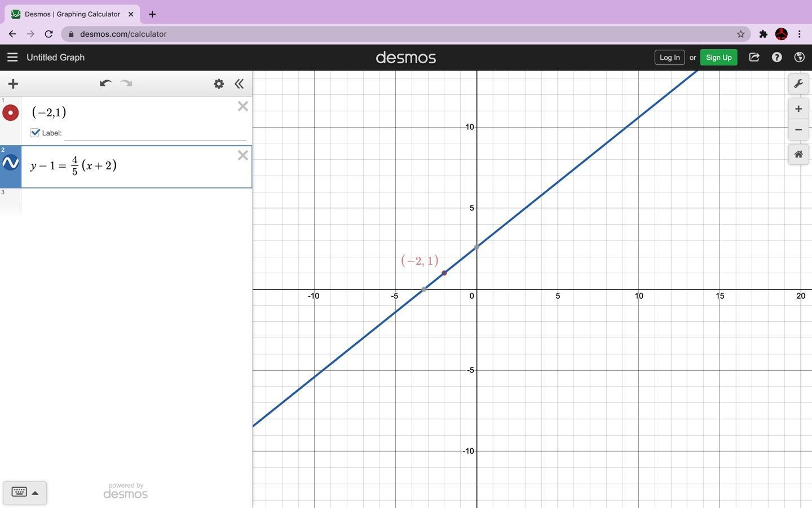Open the expression list settings gear

click(219, 84)
